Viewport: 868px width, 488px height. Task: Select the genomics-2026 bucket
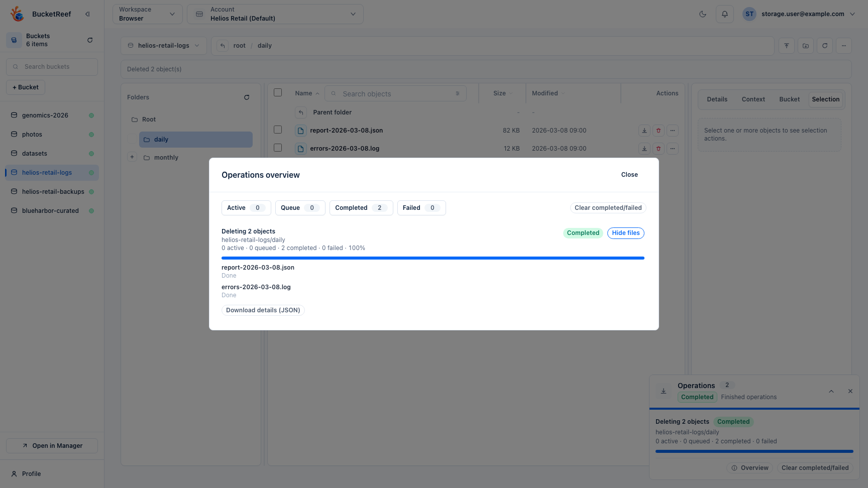(52, 115)
